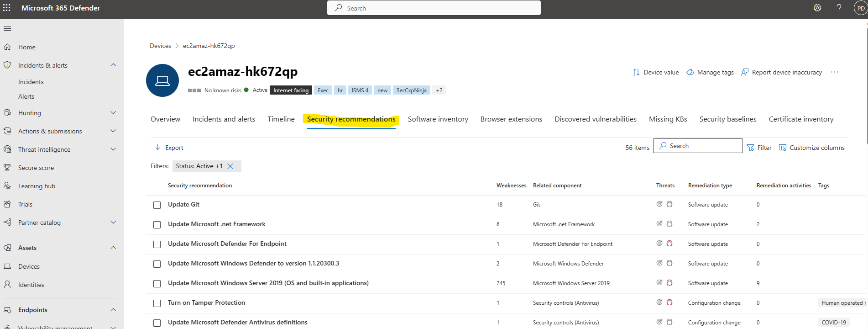Open the app launcher waffle icon
This screenshot has height=329, width=868.
pyautogui.click(x=7, y=8)
